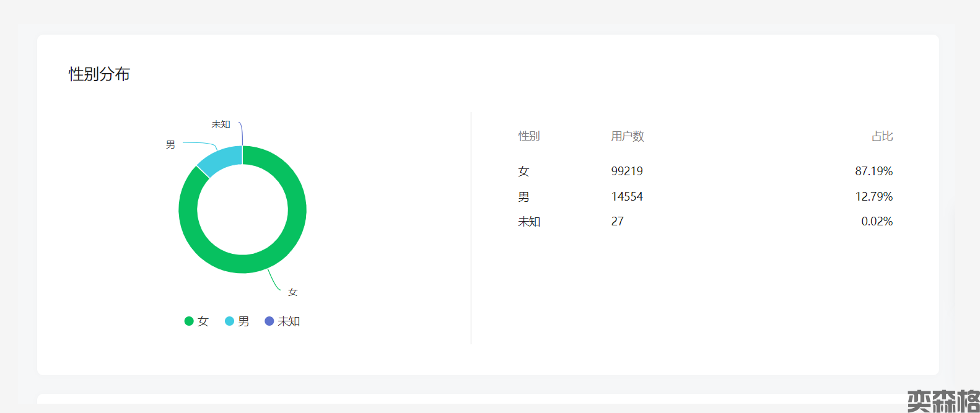Click the 未知 row label in table

click(529, 222)
